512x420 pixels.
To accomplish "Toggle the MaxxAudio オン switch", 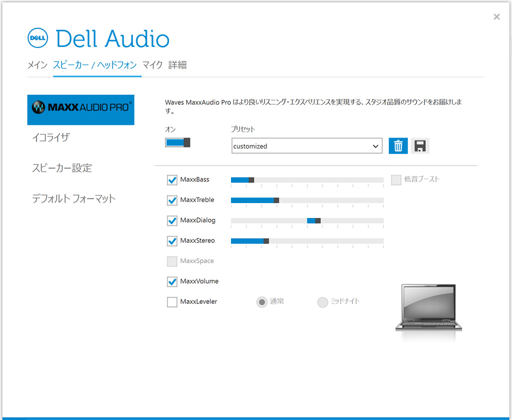I will click(177, 142).
